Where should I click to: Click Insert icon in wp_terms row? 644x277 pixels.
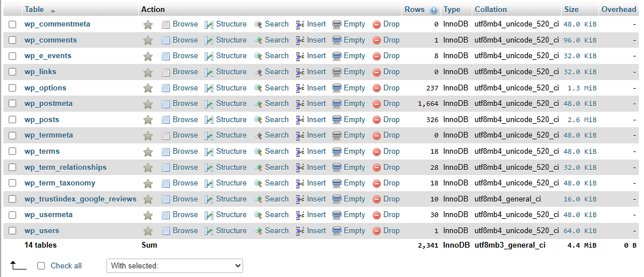click(x=300, y=152)
